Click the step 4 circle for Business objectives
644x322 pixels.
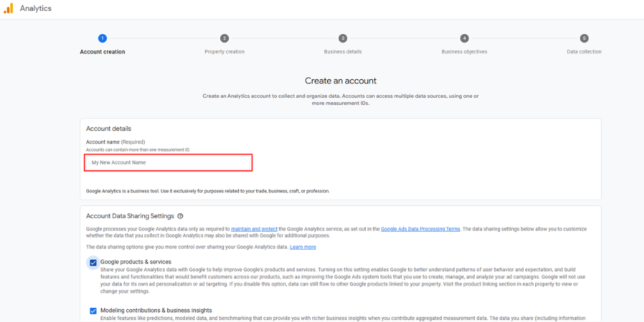[x=464, y=38]
